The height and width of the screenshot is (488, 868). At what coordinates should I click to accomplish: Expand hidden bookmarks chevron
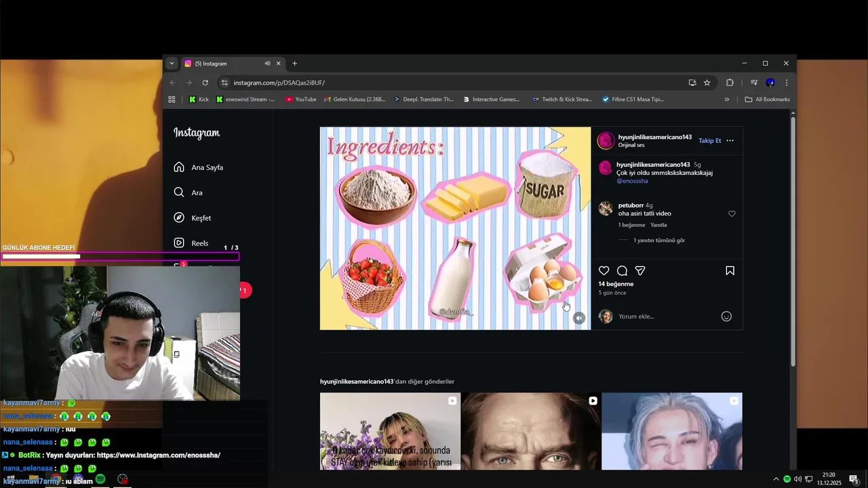click(x=726, y=99)
